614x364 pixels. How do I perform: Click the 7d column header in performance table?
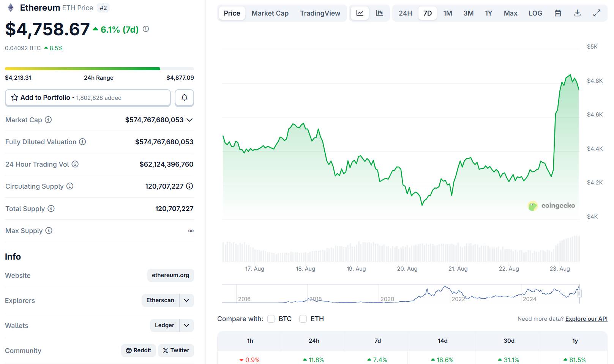[377, 341]
